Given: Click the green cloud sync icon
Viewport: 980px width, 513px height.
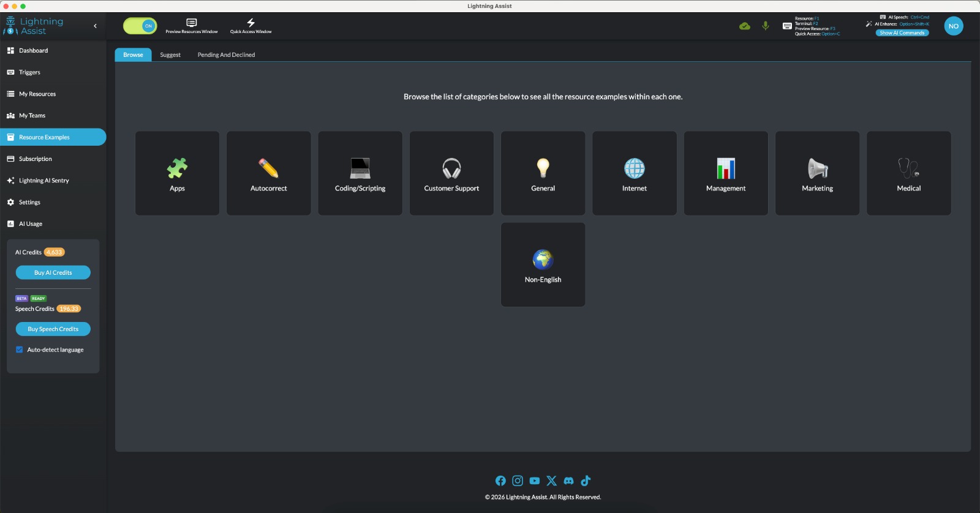Looking at the screenshot, I should (x=745, y=26).
